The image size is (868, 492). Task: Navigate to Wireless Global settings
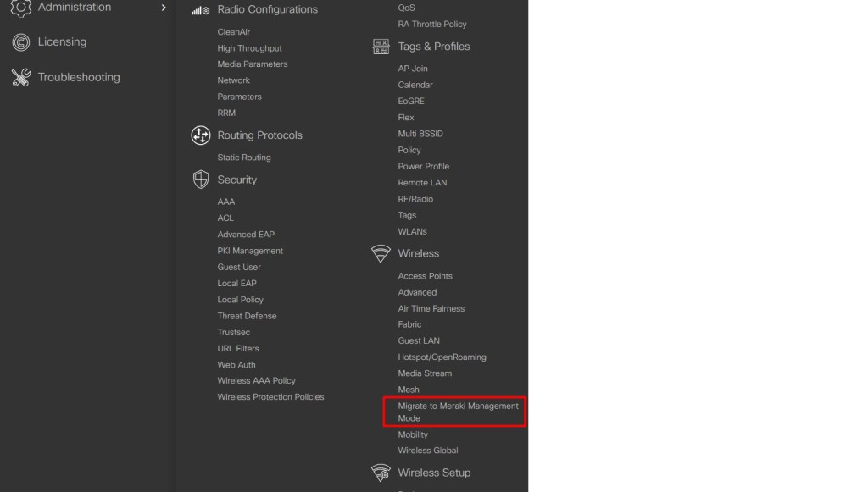pyautogui.click(x=427, y=451)
